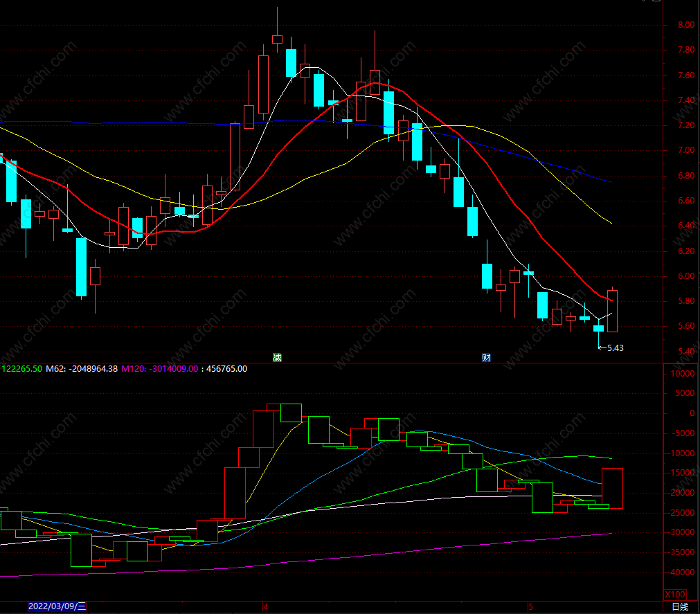
Task: Click the 10000 indicator axis label
Action: click(x=683, y=374)
